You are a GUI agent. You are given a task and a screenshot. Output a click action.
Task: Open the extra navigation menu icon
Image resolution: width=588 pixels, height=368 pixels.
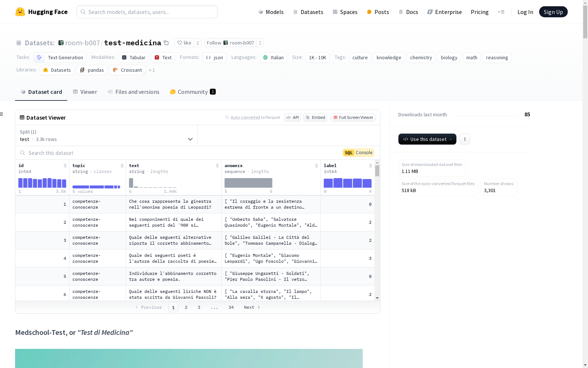tap(501, 12)
